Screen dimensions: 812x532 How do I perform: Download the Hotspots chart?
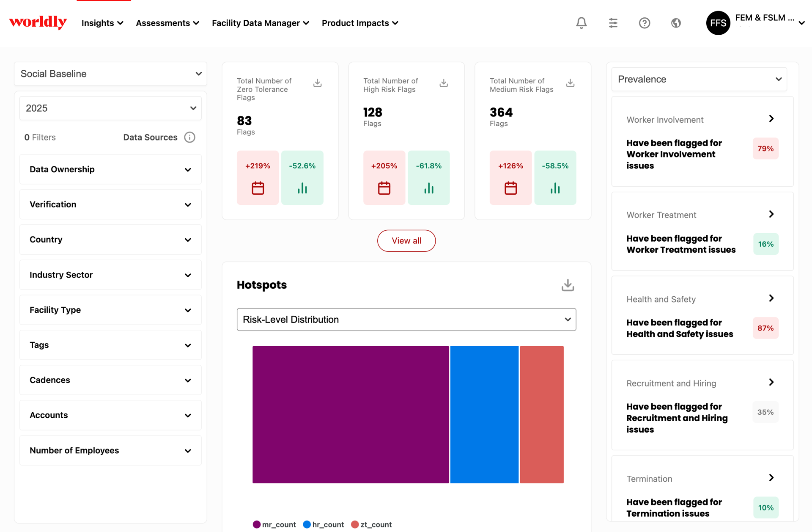568,285
